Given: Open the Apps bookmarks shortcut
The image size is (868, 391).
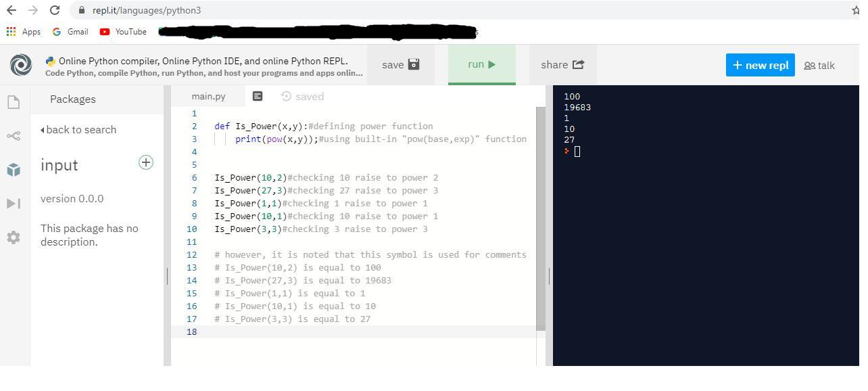Looking at the screenshot, I should 24,32.
